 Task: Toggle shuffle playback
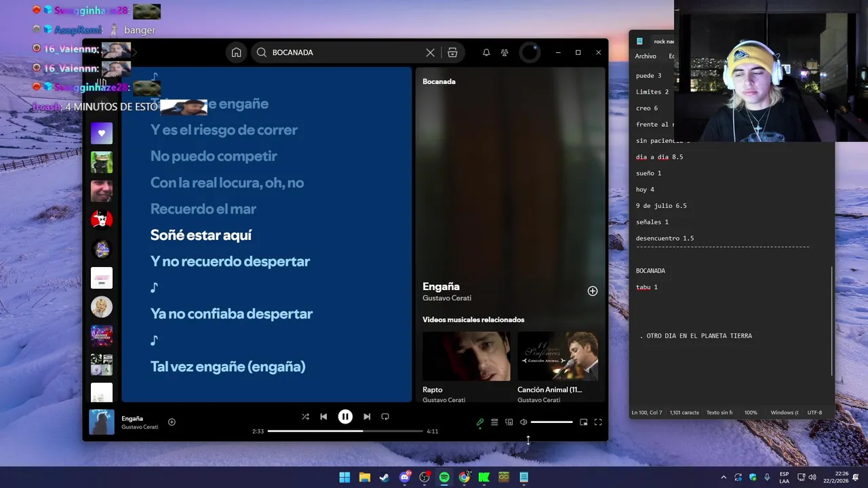point(305,417)
